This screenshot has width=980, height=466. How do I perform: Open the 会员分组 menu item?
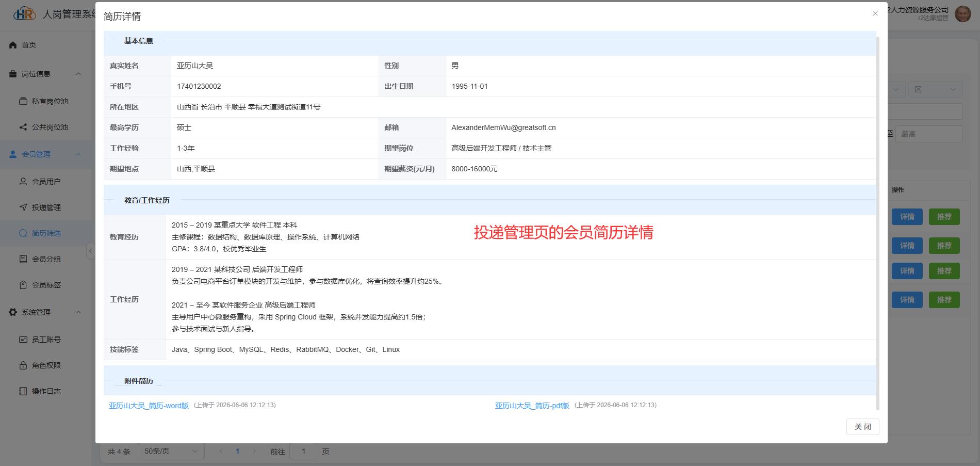click(x=46, y=259)
